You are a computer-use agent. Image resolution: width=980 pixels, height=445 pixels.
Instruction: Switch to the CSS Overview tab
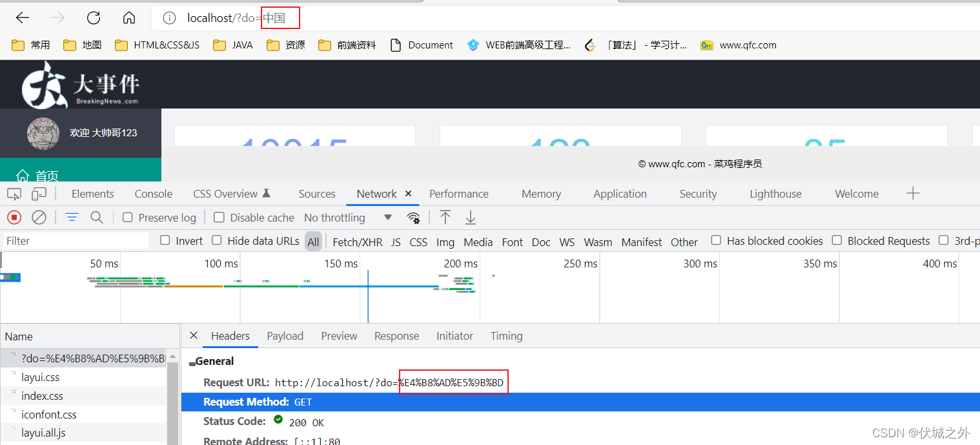[232, 194]
